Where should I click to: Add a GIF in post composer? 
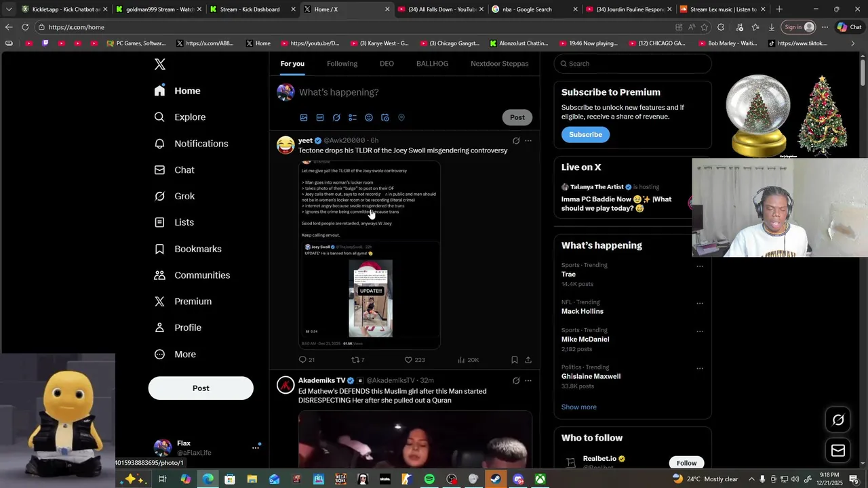(x=320, y=118)
